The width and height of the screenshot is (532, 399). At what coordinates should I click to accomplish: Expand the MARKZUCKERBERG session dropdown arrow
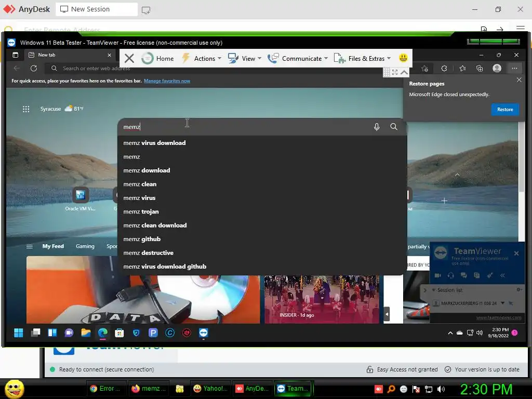(502, 303)
